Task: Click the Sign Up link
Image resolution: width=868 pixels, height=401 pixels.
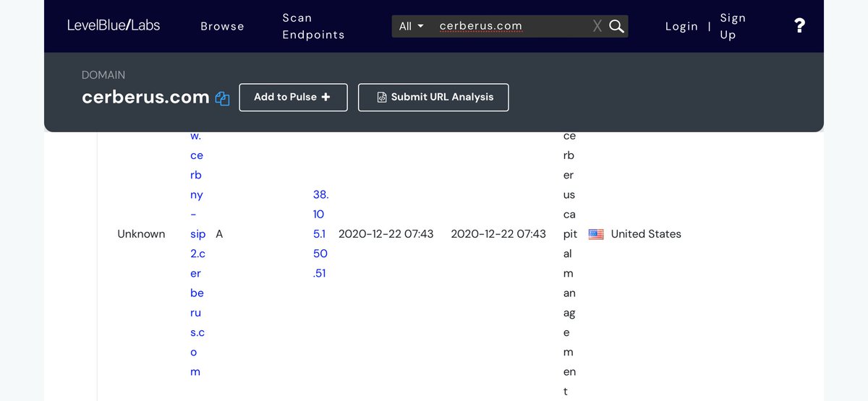Action: click(733, 26)
